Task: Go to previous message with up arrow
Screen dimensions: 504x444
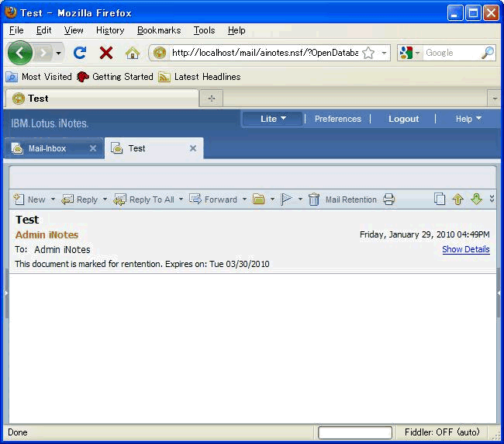Action: (x=457, y=199)
